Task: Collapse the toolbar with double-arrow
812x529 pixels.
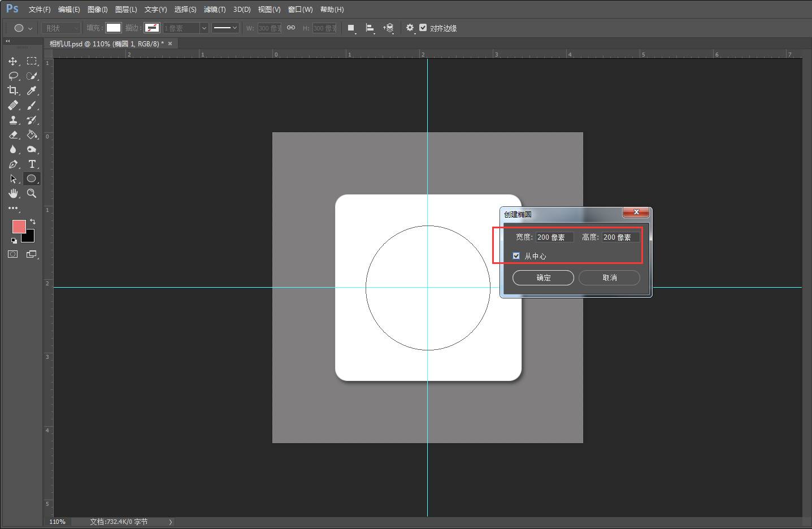Action: point(8,41)
